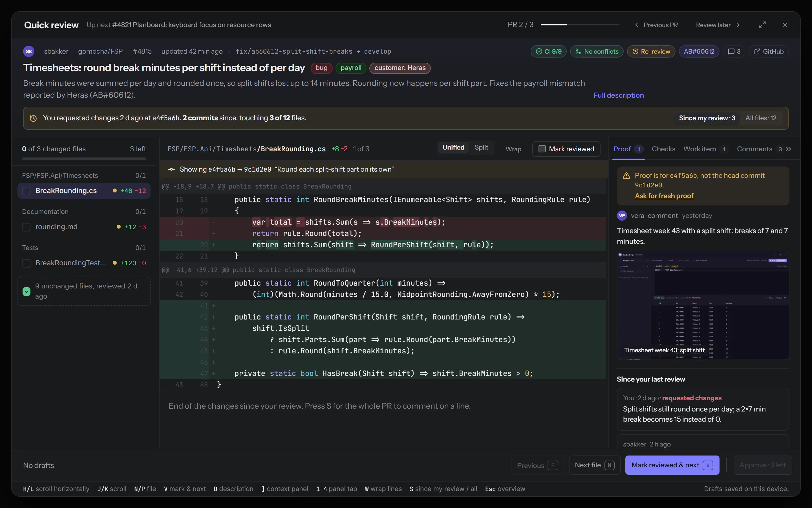Image resolution: width=812 pixels, height=508 pixels.
Task: Open the Timesheet week 43 proof screenshot
Action: [703, 306]
